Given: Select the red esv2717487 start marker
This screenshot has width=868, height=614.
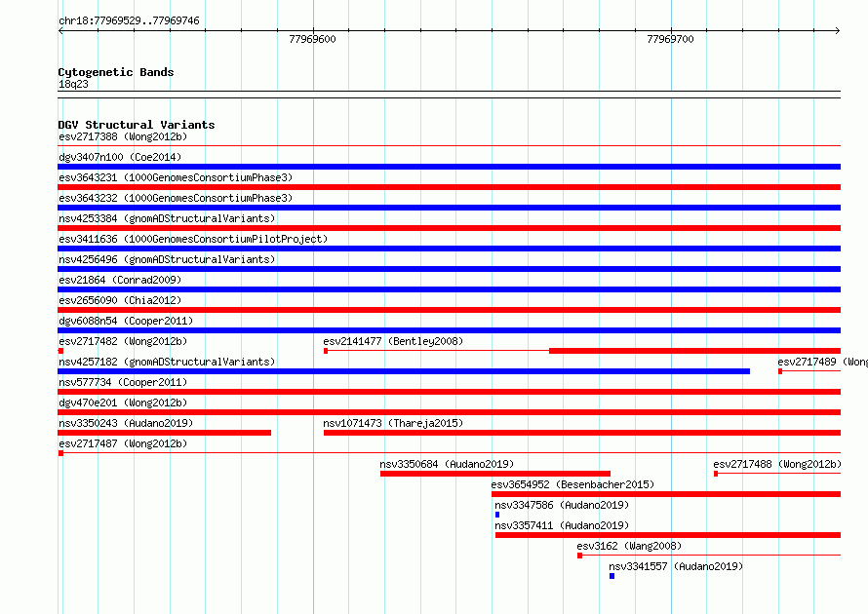Looking at the screenshot, I should 60,453.
